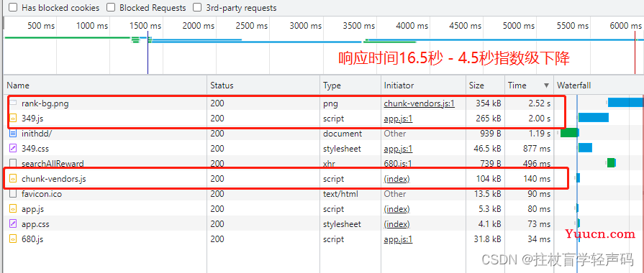Click the rank-bg.png image file icon
The height and width of the screenshot is (273, 644).
[13, 103]
